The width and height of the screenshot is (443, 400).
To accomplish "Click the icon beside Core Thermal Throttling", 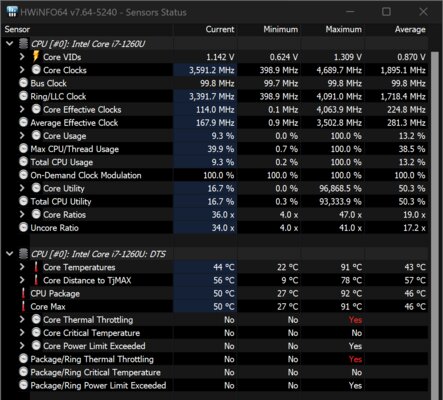I will (x=36, y=319).
